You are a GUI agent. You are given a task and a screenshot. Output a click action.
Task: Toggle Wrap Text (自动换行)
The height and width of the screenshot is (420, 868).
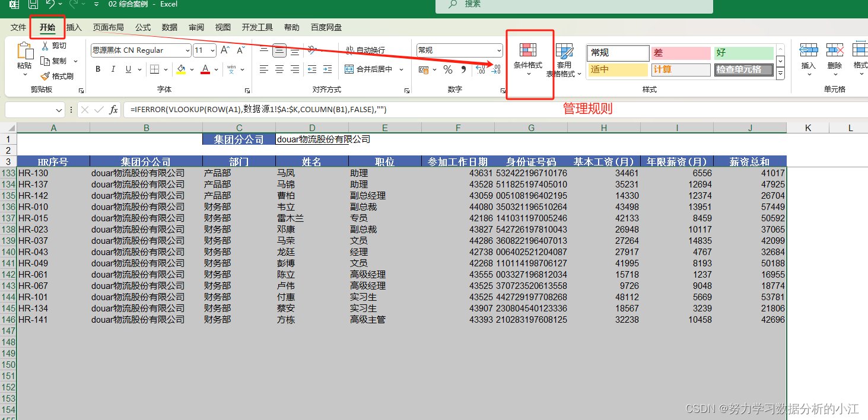click(x=365, y=50)
